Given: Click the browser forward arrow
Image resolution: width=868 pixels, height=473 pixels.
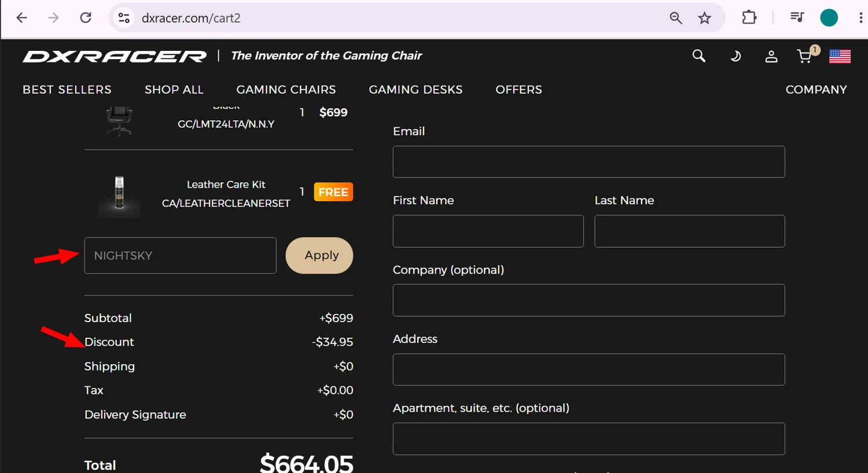Looking at the screenshot, I should [x=53, y=18].
